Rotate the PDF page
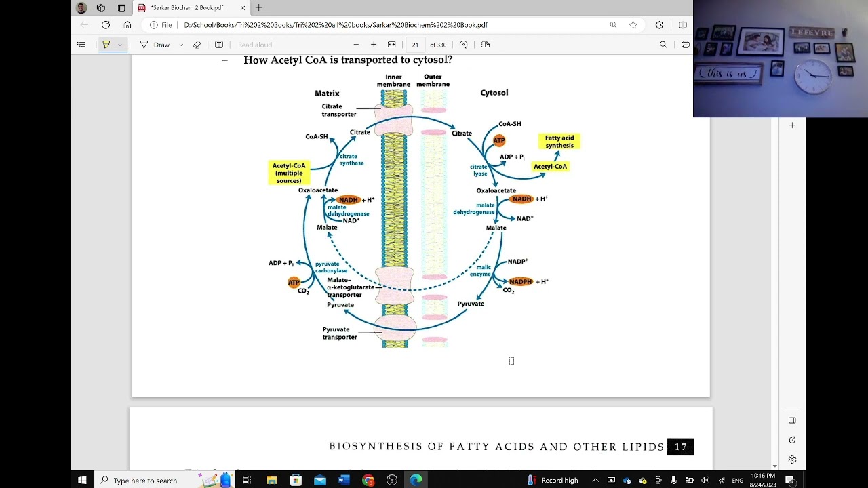The image size is (868, 488). pos(464,45)
